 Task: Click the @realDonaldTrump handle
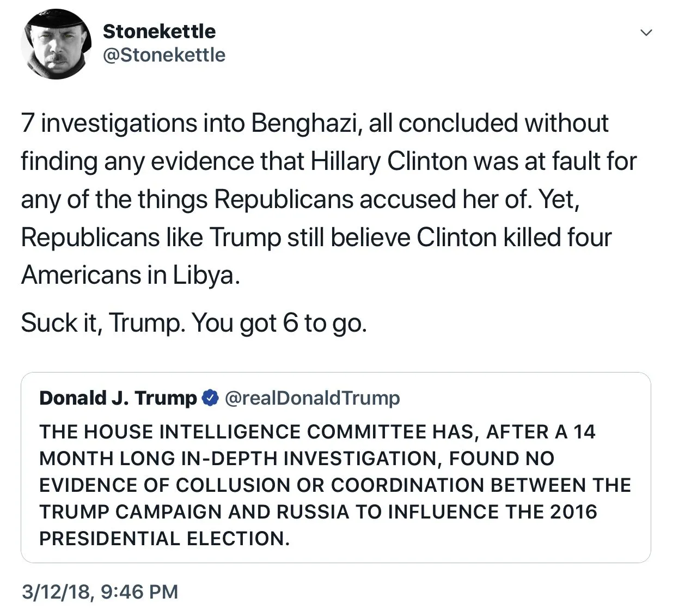[312, 398]
